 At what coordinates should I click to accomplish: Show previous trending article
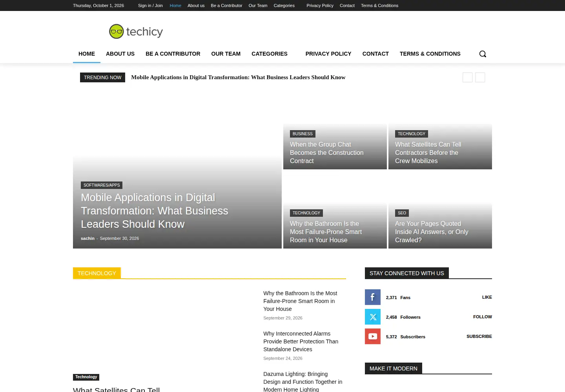click(x=467, y=77)
